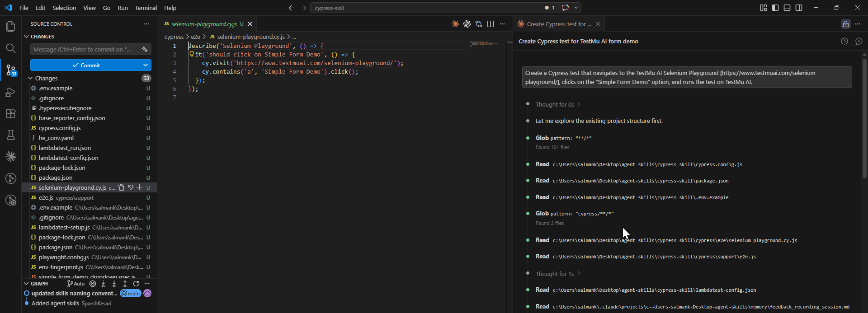Toggle Secondary Side Bar layout button

[x=799, y=8]
